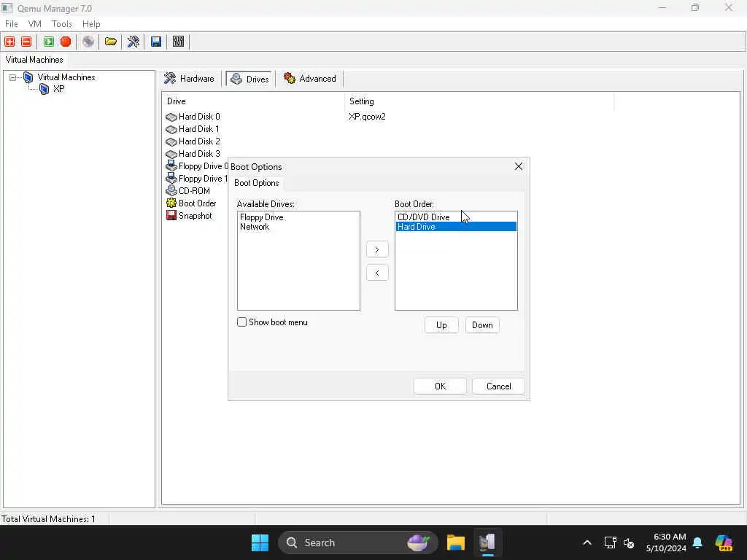Select the Snapshot row
Image resolution: width=747 pixels, height=560 pixels.
pyautogui.click(x=189, y=215)
